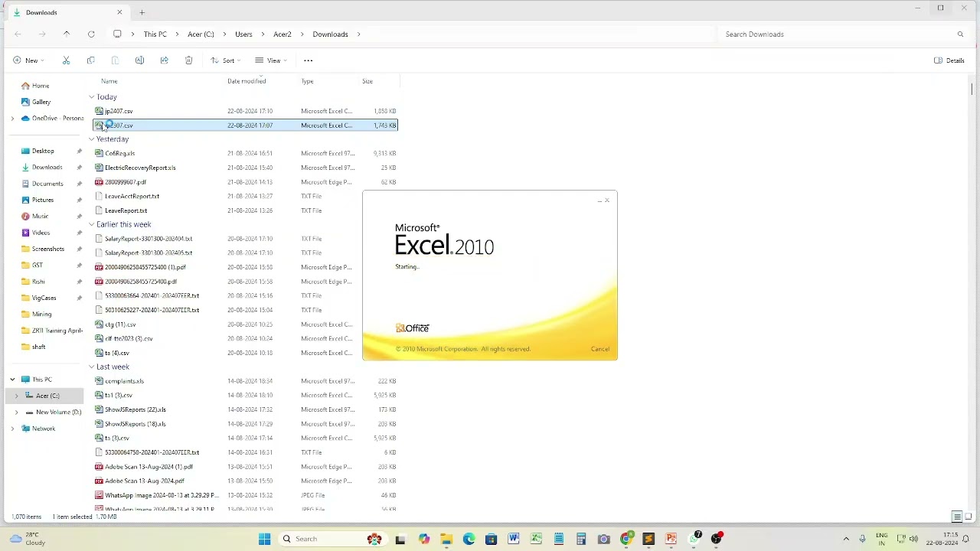This screenshot has height=551, width=980.
Task: Open WhatsApp from the taskbar
Action: 694,539
